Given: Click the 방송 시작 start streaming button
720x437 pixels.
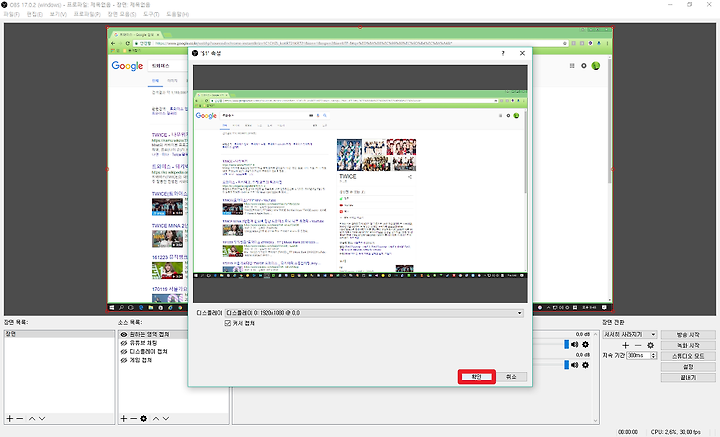Looking at the screenshot, I should click(688, 335).
